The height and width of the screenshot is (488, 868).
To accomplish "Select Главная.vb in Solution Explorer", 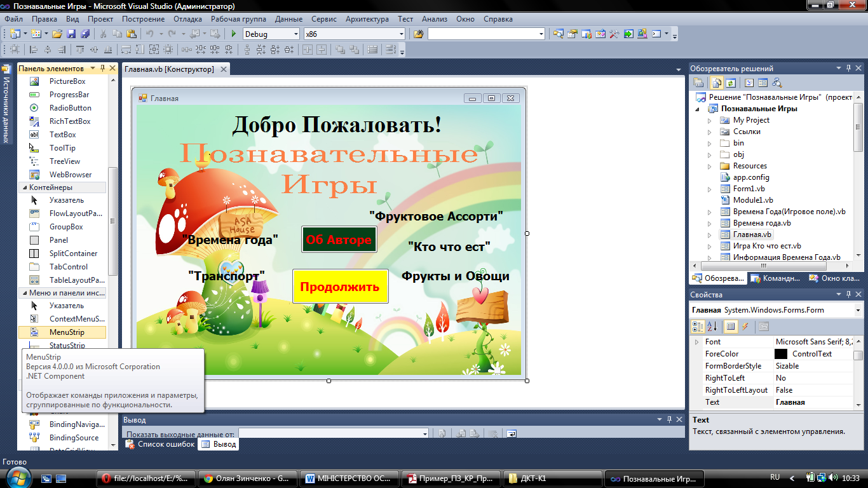I will coord(752,234).
